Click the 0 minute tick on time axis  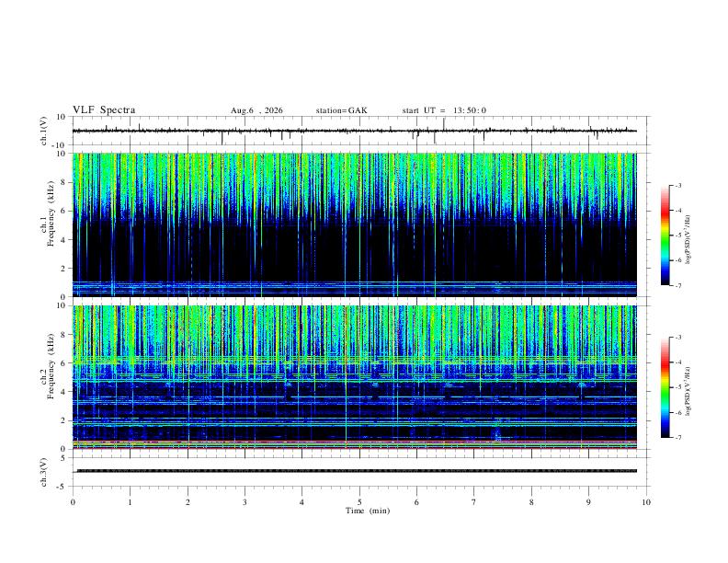73,502
